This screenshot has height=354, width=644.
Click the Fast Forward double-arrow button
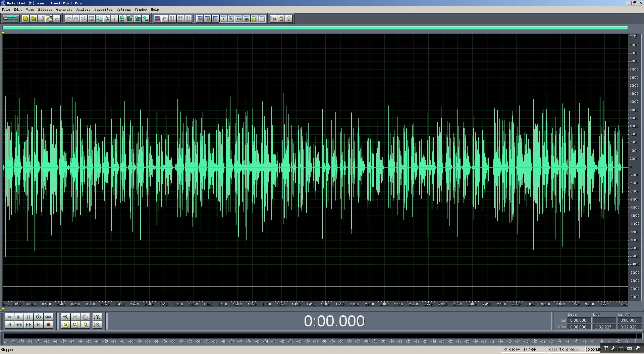pos(29,324)
